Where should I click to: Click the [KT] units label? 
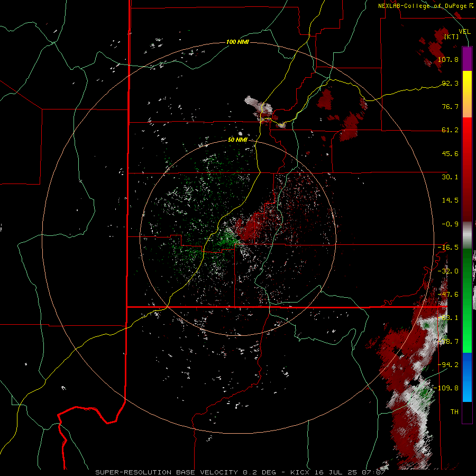[x=452, y=36]
